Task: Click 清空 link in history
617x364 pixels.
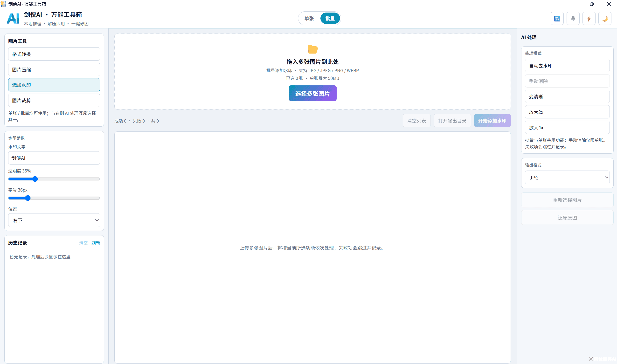Action: click(x=83, y=243)
